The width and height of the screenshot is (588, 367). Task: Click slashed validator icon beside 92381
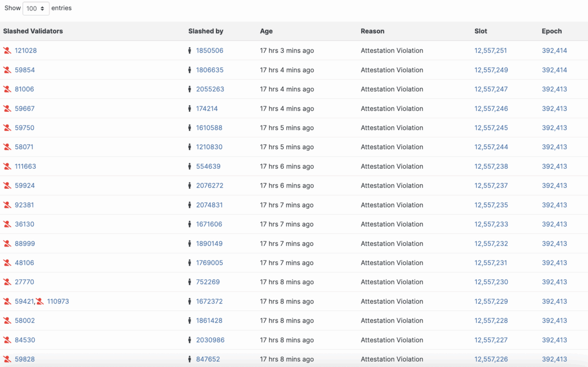[7, 205]
